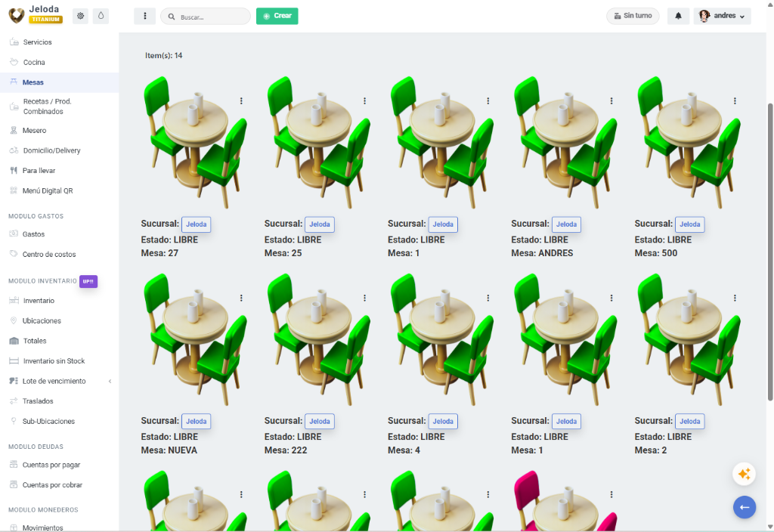Click the Cocina sidebar icon

click(14, 62)
